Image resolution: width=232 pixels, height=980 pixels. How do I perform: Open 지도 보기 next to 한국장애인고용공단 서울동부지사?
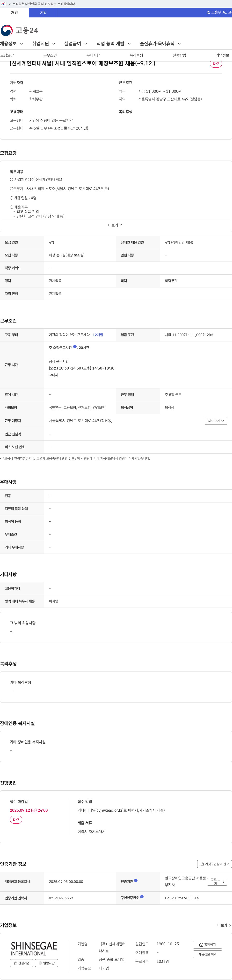(217, 881)
